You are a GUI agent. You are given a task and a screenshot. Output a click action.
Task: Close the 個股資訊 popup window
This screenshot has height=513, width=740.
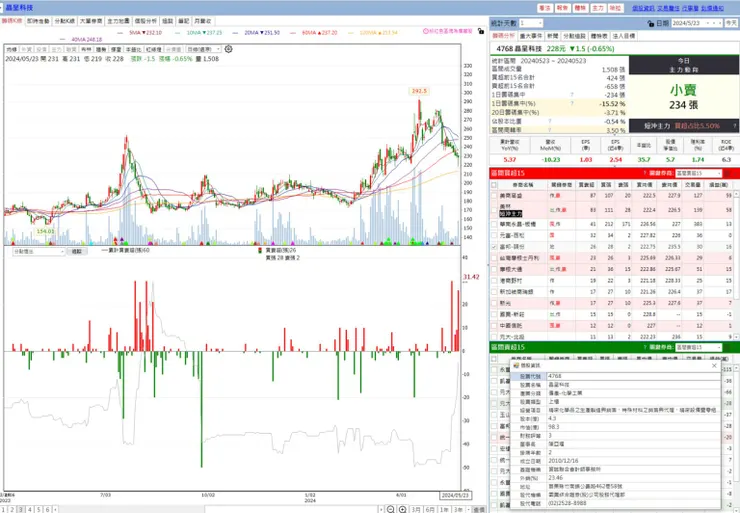(x=714, y=366)
